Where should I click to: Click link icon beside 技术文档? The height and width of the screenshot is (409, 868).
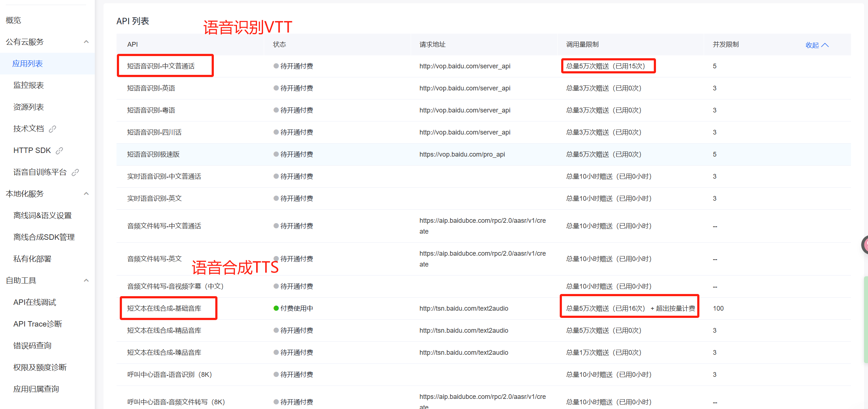(52, 129)
